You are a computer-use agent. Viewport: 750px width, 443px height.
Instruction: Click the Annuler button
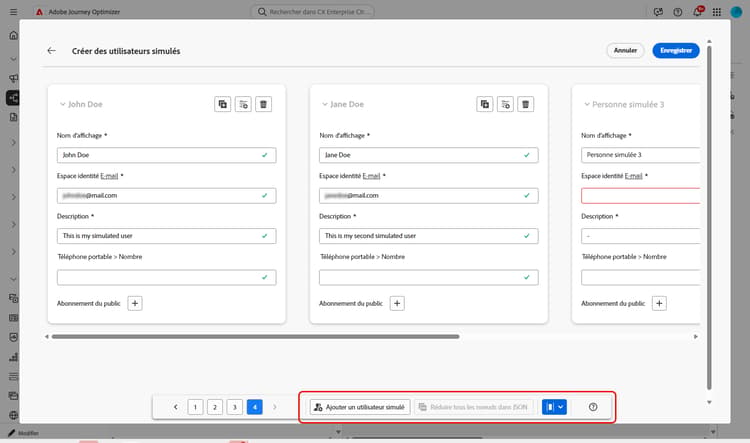click(625, 50)
